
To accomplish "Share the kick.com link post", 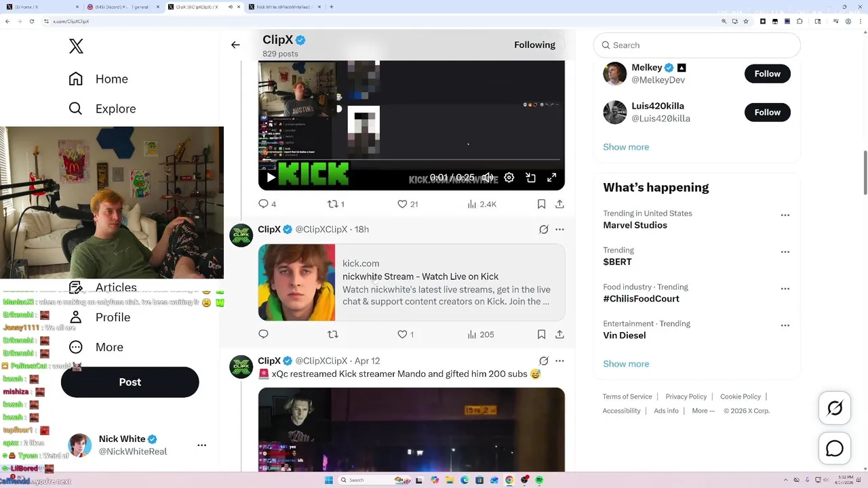I will pyautogui.click(x=559, y=334).
